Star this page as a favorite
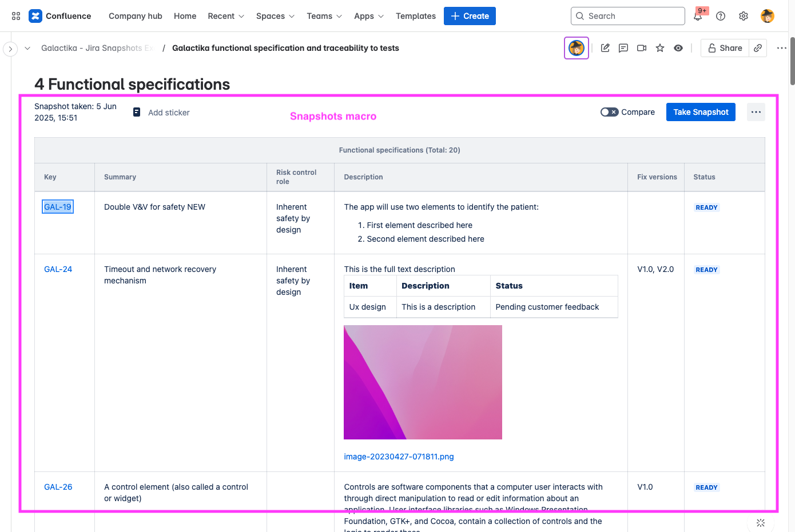Image resolution: width=795 pixels, height=532 pixels. 660,48
